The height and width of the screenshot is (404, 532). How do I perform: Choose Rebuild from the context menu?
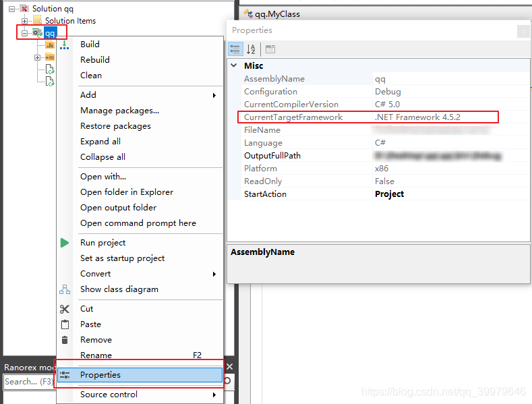click(x=140, y=60)
